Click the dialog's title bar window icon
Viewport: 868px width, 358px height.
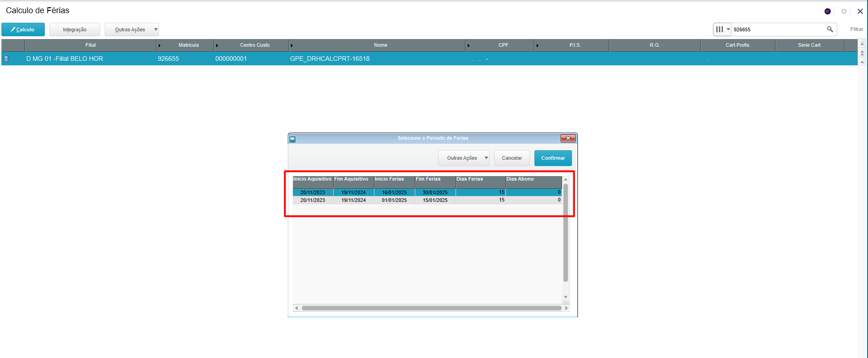[x=292, y=139]
